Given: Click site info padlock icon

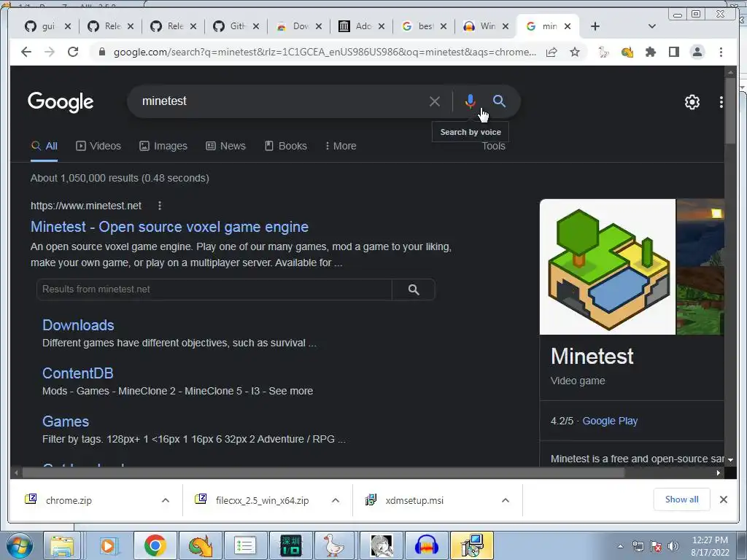Looking at the screenshot, I should (x=101, y=52).
